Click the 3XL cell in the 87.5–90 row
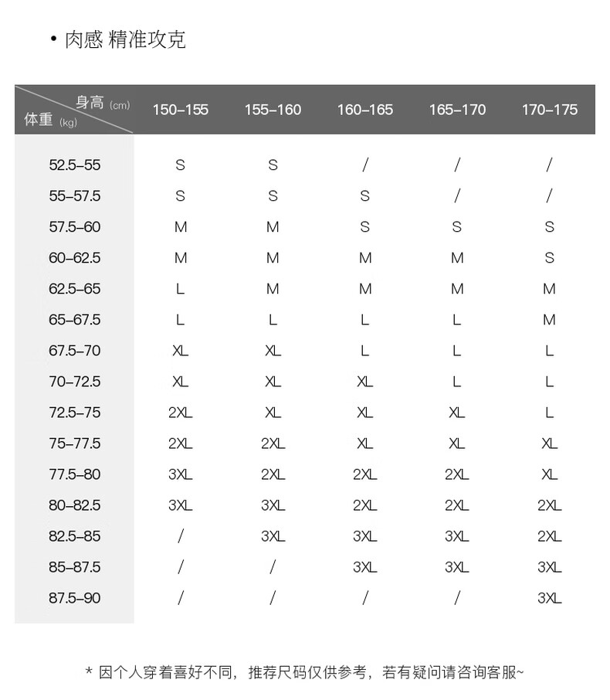 [549, 598]
